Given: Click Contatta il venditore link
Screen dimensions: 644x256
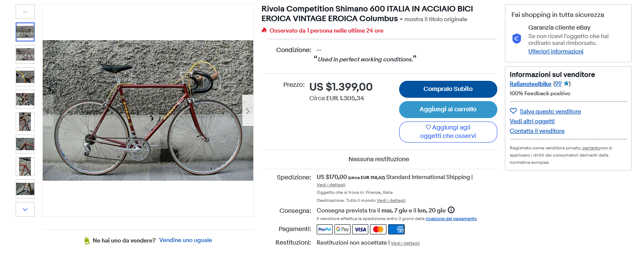Looking at the screenshot, I should pos(537,131).
